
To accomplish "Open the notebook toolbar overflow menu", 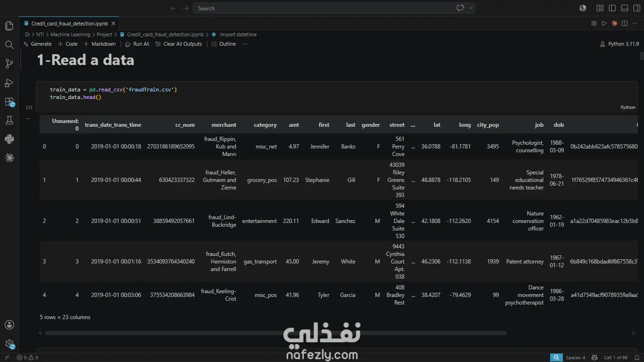I will [x=245, y=44].
